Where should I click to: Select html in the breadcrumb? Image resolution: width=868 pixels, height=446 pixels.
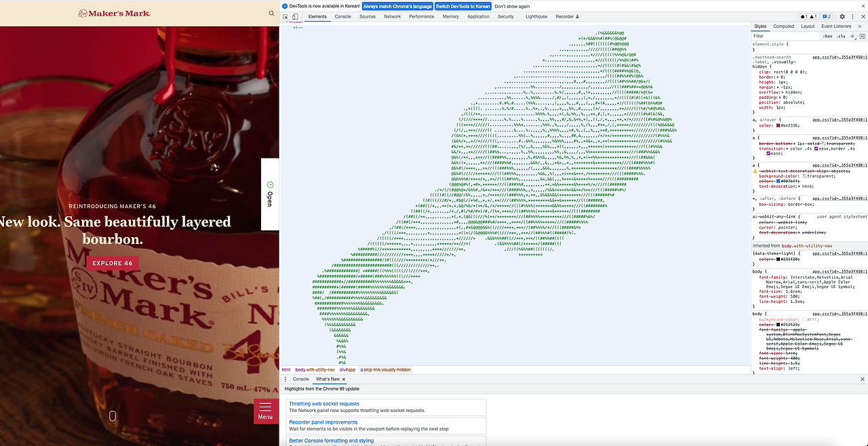(286, 369)
